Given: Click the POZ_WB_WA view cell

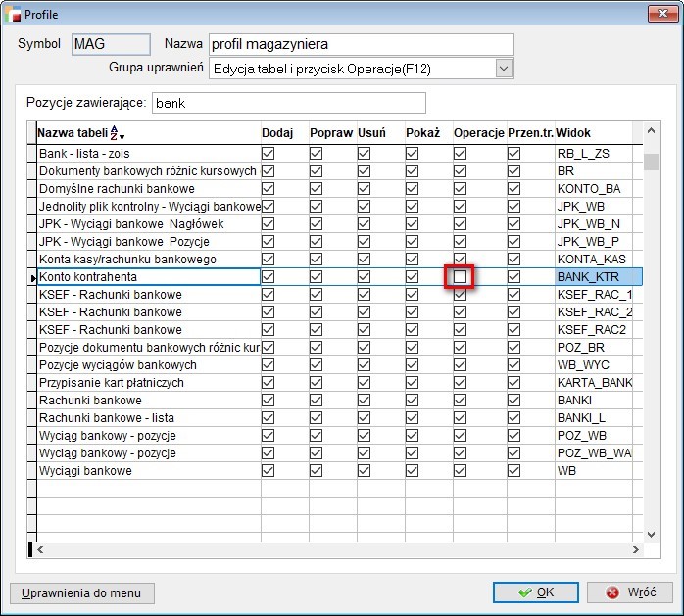Looking at the screenshot, I should point(594,453).
